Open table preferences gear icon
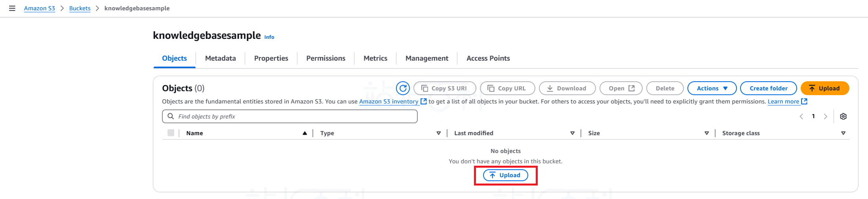This screenshot has width=868, height=199. pyautogui.click(x=843, y=117)
